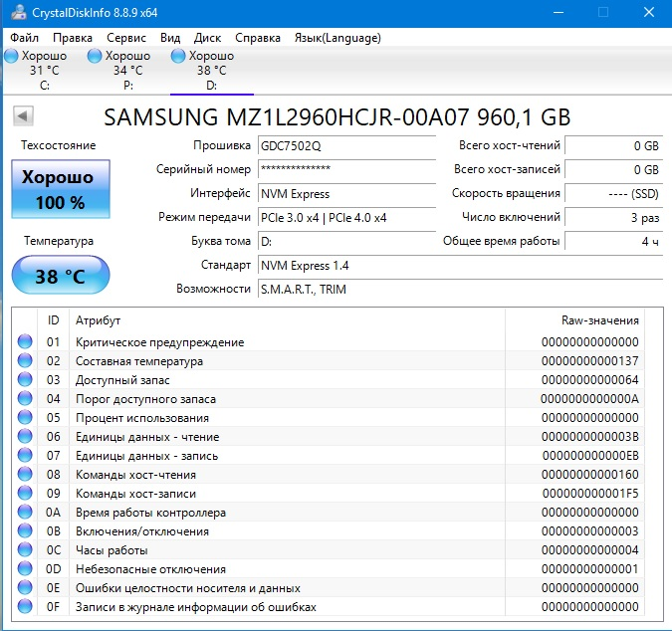This screenshot has height=631, width=672.
Task: Click the previous disk arrow button
Action: [x=23, y=115]
